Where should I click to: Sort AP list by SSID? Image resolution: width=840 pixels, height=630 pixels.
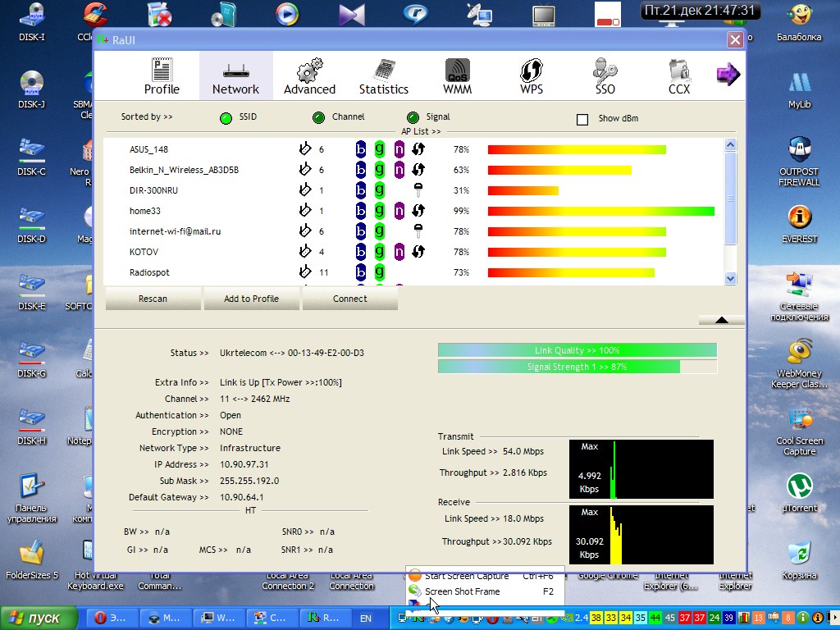coord(226,118)
